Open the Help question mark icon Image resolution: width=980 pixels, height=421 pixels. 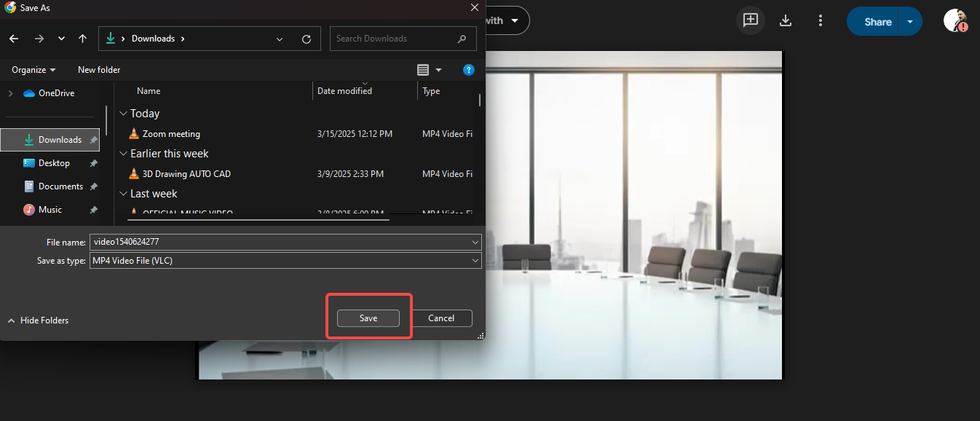[469, 70]
